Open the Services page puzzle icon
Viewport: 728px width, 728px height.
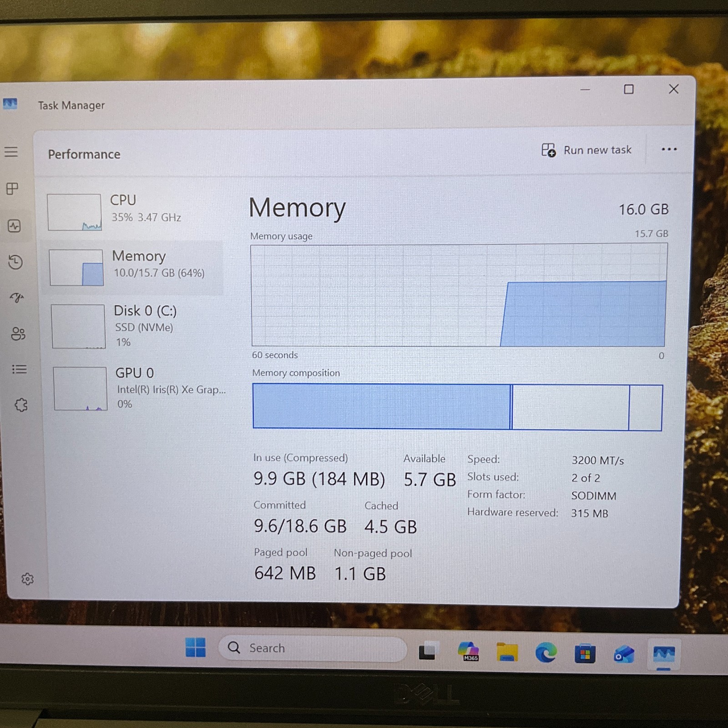[x=21, y=405]
